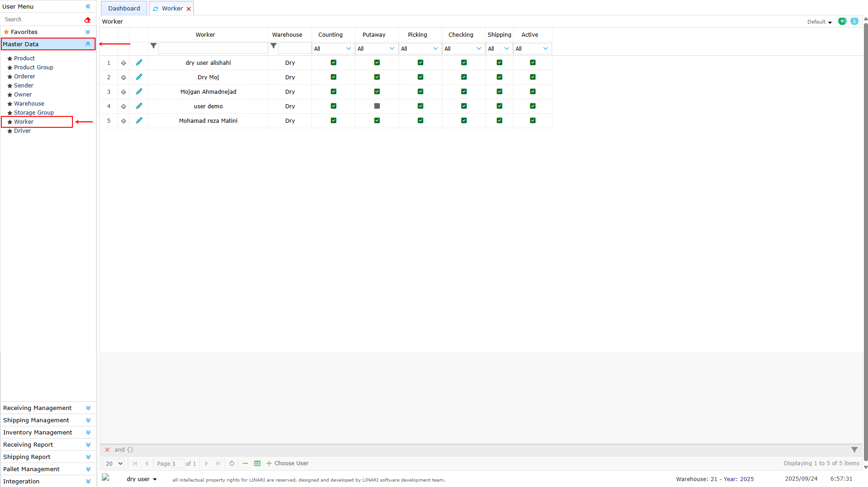Open Driver in Master Data menu
868x487 pixels.
pyautogui.click(x=22, y=131)
